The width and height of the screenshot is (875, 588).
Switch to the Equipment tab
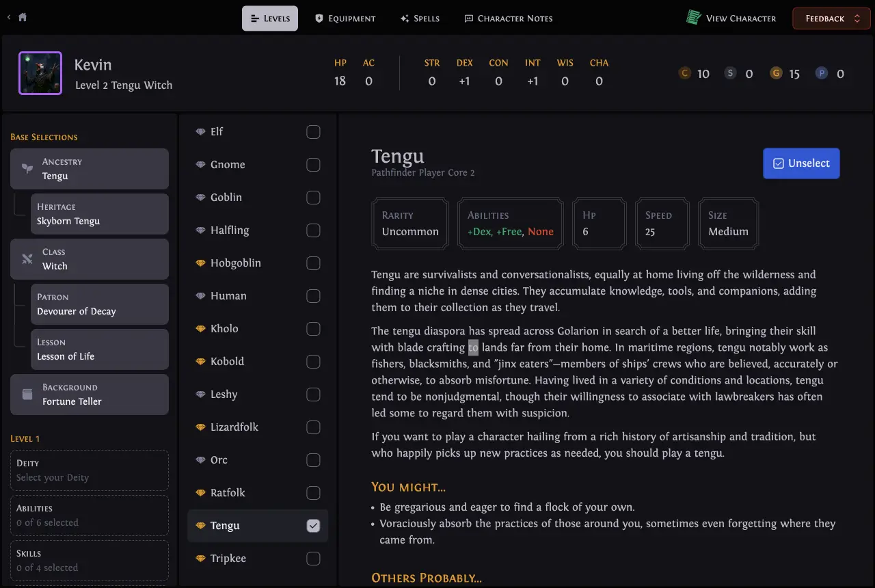345,18
